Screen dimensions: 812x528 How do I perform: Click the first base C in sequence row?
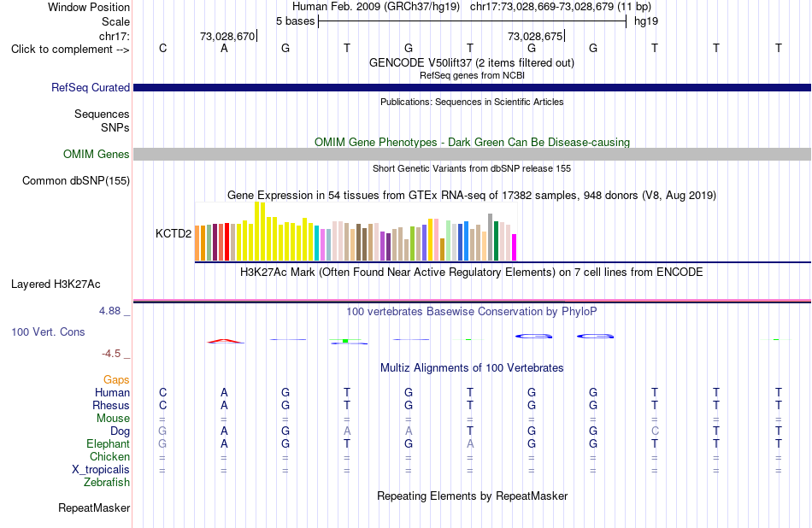point(162,48)
